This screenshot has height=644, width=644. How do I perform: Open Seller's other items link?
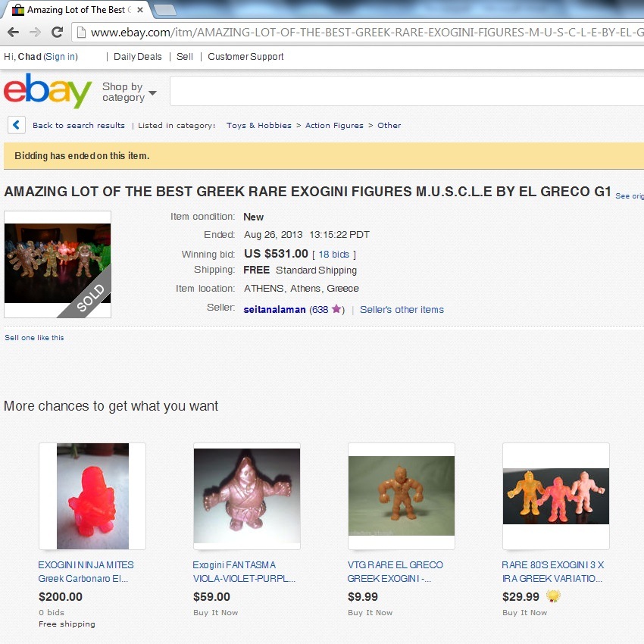(x=402, y=310)
